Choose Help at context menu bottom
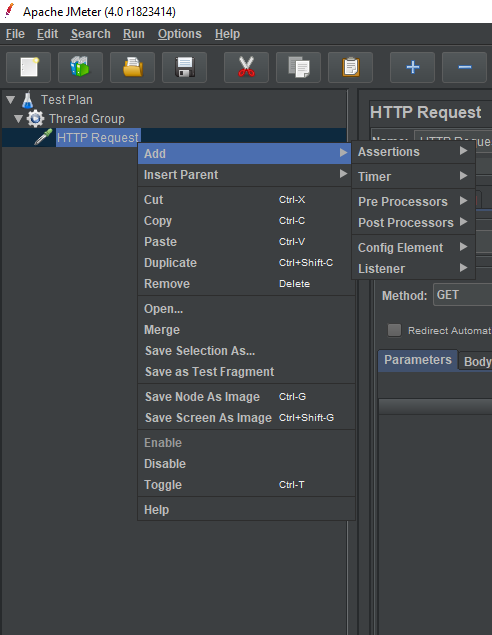Image resolution: width=492 pixels, height=635 pixels. click(x=247, y=509)
